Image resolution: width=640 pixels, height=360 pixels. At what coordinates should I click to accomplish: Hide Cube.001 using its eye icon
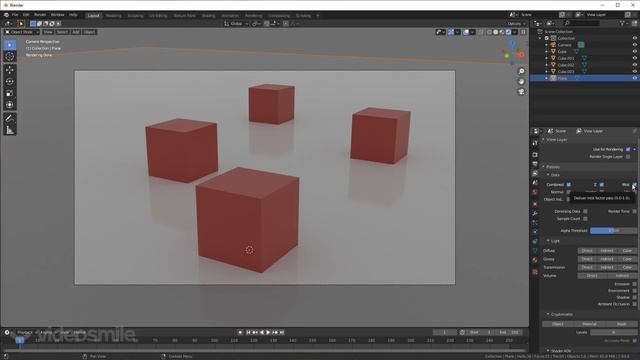(635, 58)
